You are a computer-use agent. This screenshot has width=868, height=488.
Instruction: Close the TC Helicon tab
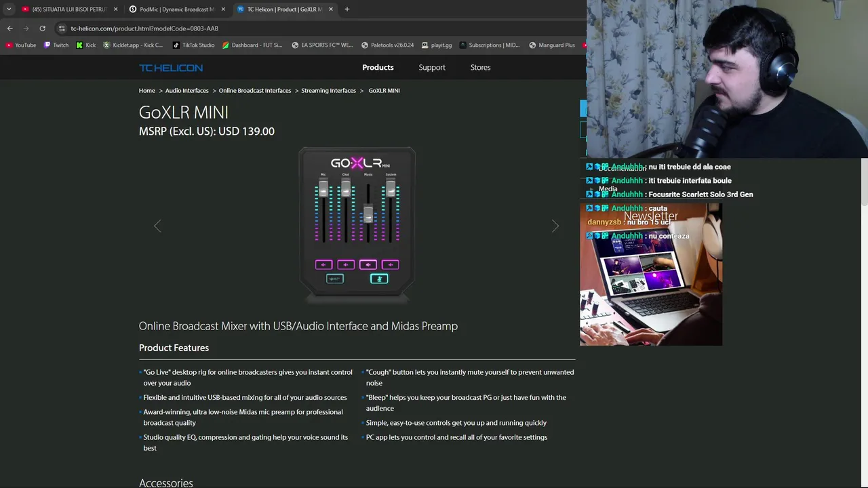(x=331, y=9)
